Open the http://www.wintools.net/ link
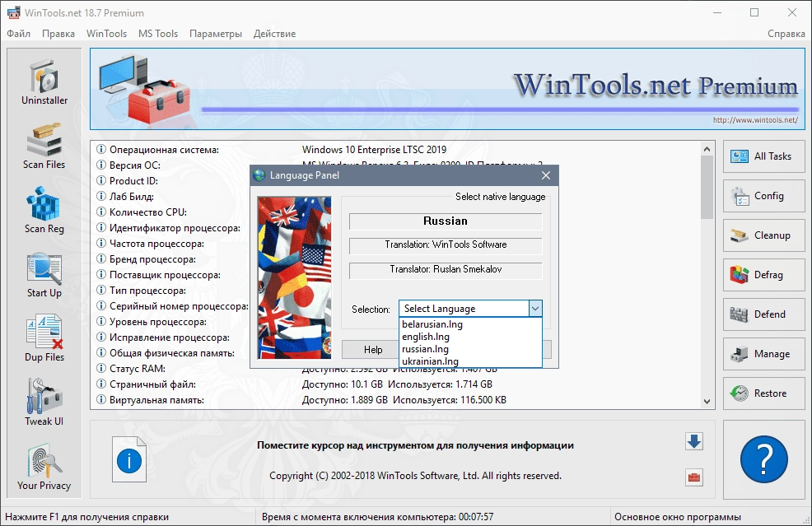The image size is (812, 526). (755, 119)
